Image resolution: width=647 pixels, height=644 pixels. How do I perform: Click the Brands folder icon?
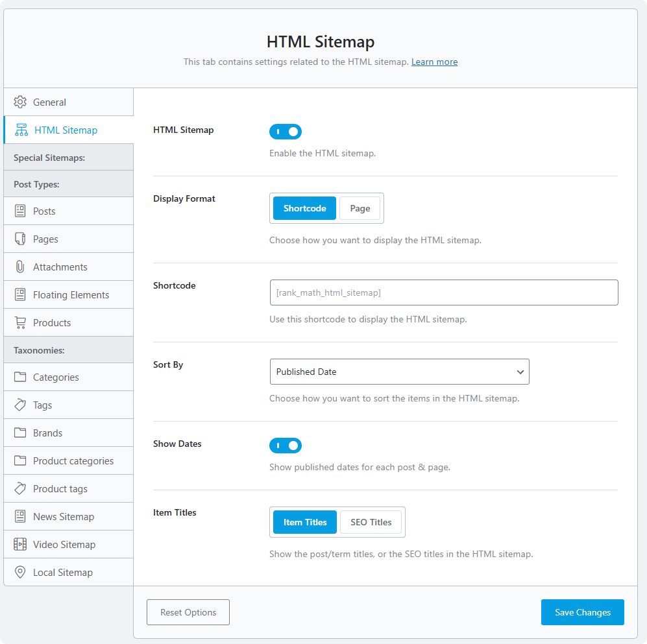click(20, 433)
